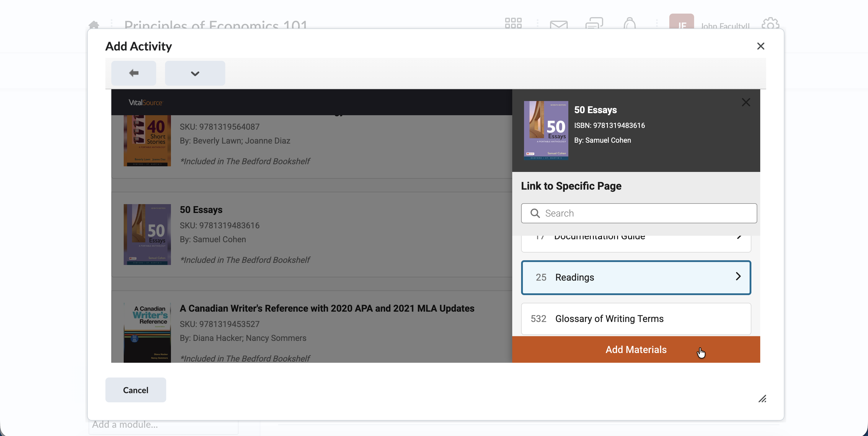Open the course selector grid icon
The height and width of the screenshot is (436, 868).
point(513,23)
